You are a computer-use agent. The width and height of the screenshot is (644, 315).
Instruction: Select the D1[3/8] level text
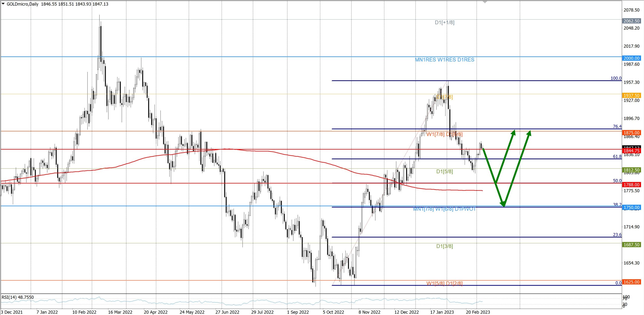(x=444, y=246)
